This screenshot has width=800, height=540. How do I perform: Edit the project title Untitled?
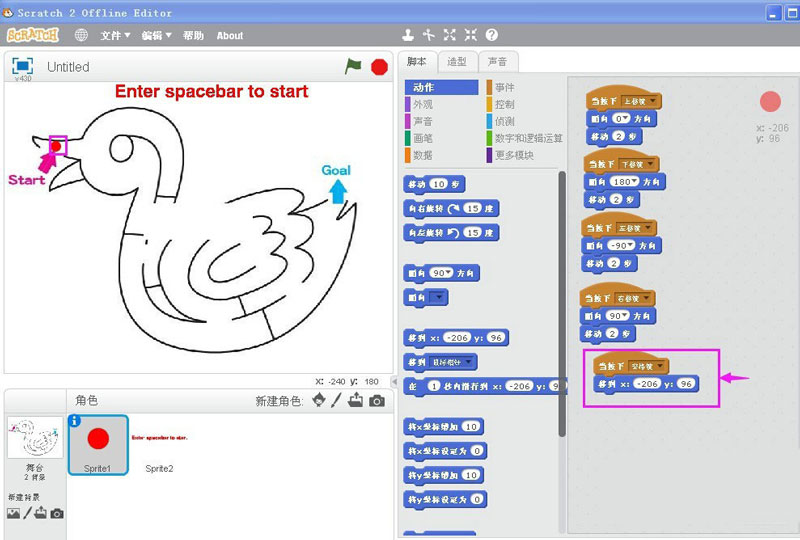68,67
